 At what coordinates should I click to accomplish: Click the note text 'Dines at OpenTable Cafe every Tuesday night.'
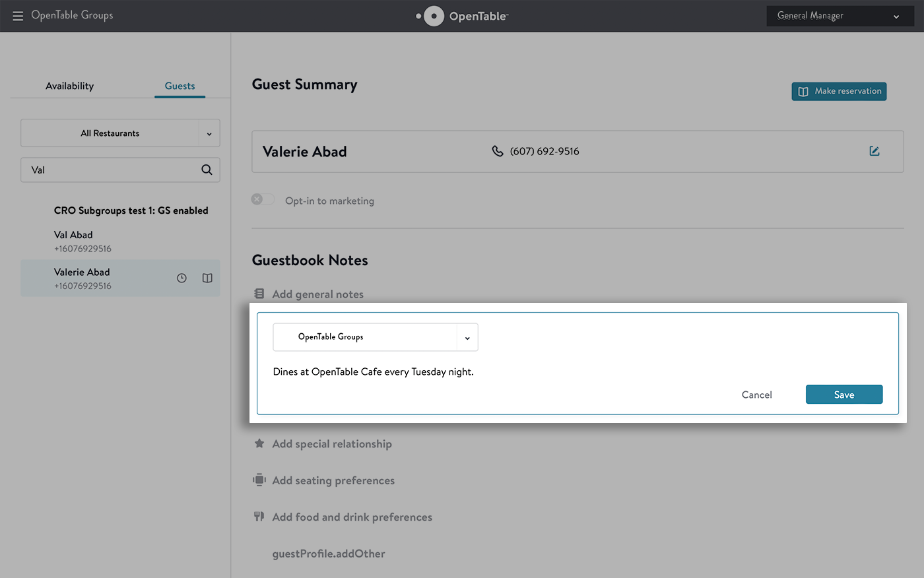(373, 371)
